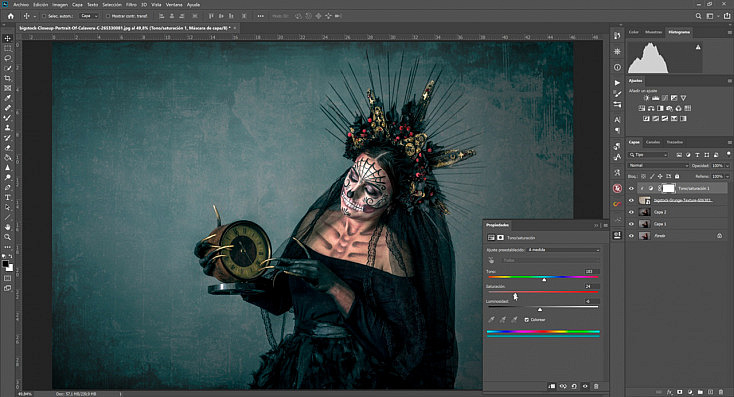Open the Ventana menu

tap(174, 5)
